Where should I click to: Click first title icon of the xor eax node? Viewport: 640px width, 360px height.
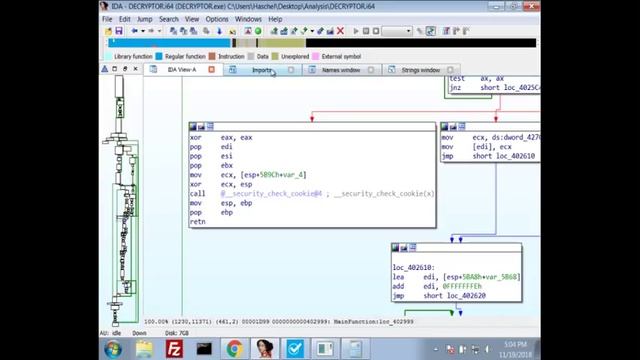point(193,127)
